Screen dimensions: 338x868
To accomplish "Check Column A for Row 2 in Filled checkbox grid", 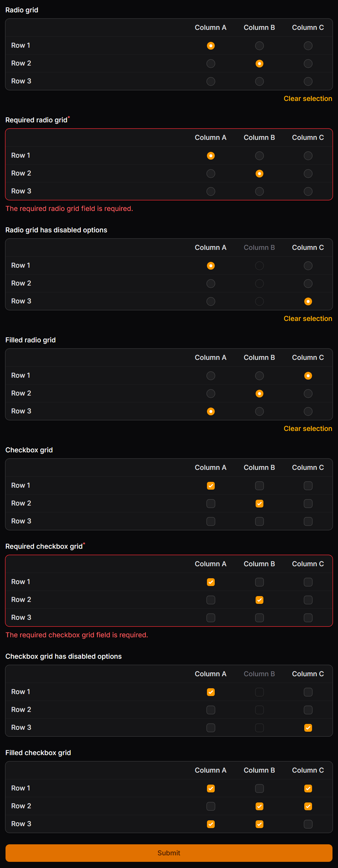I will 211,806.
